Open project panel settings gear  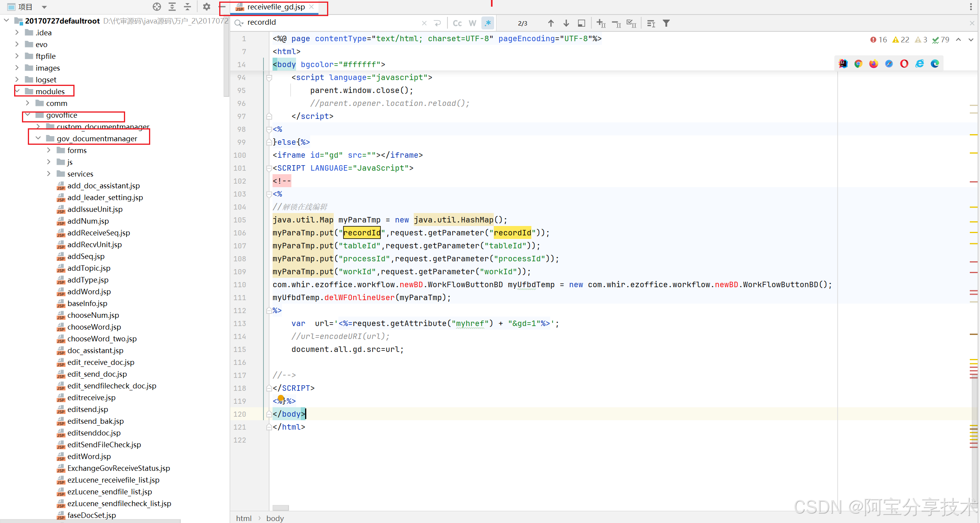coord(207,7)
